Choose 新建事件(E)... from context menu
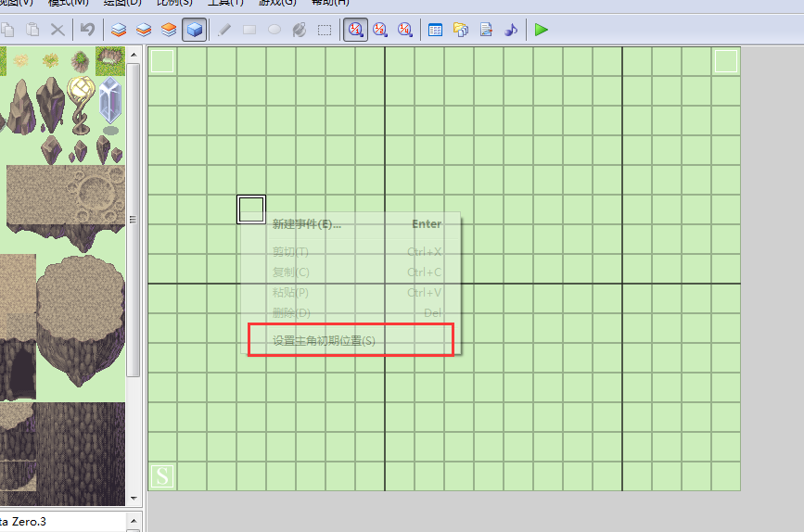The height and width of the screenshot is (532, 804). [351, 224]
